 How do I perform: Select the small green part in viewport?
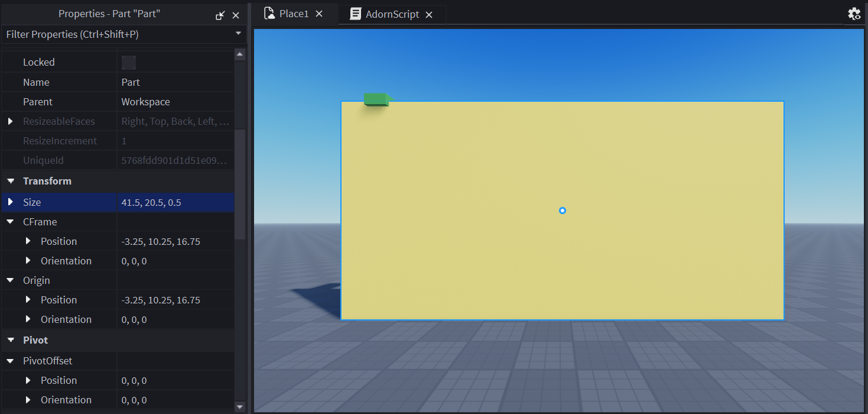tap(376, 99)
